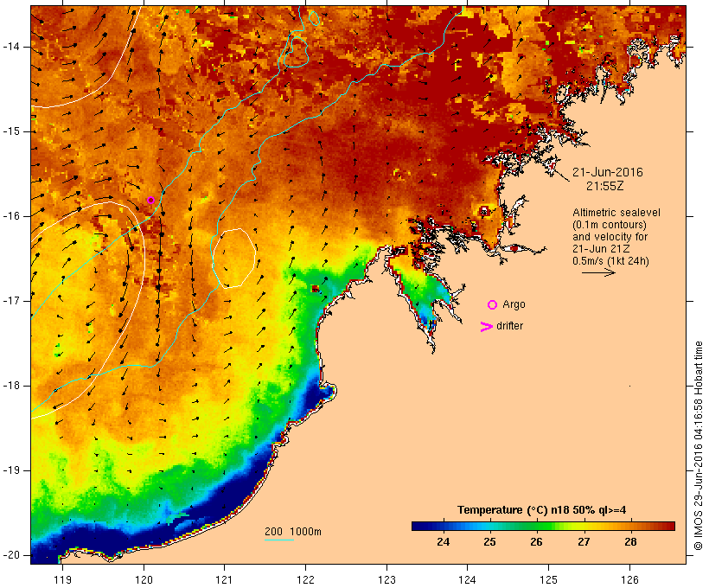The image size is (709, 588).
Task: Click the 'Temperature (°C) n18 50% ql>=4' title
Action: coord(542,510)
